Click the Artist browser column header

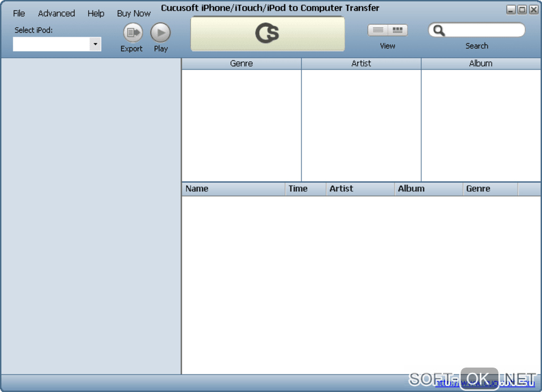pyautogui.click(x=361, y=64)
